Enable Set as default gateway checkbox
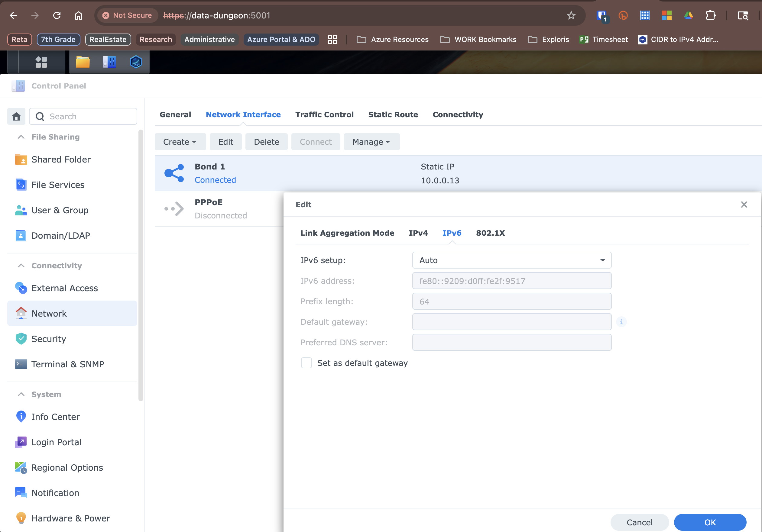Screen dimensions: 762x532 pyautogui.click(x=306, y=363)
